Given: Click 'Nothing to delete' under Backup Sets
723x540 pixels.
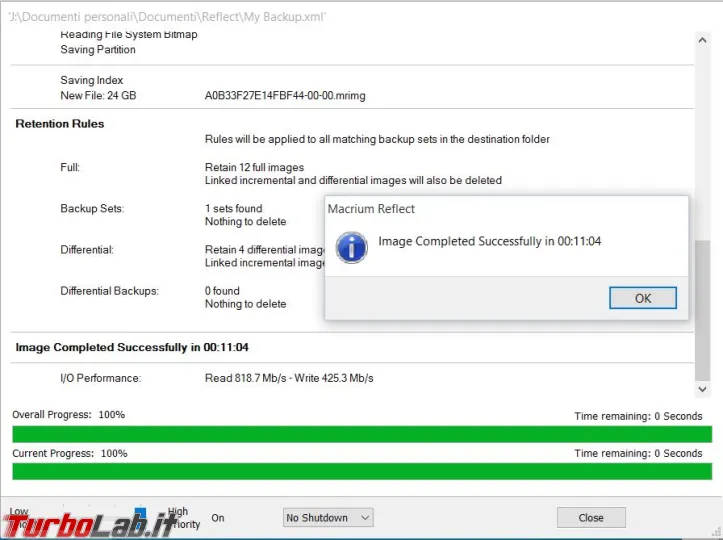Looking at the screenshot, I should pyautogui.click(x=245, y=221).
